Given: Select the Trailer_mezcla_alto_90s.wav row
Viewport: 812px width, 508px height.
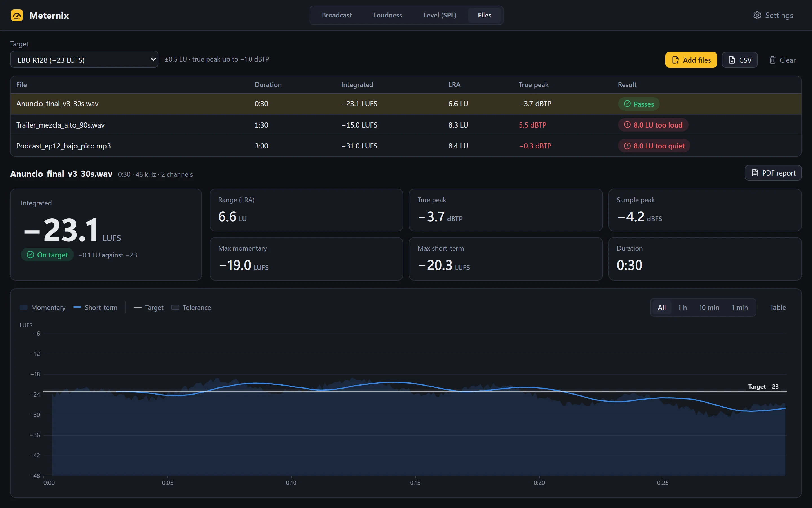Looking at the screenshot, I should 406,125.
